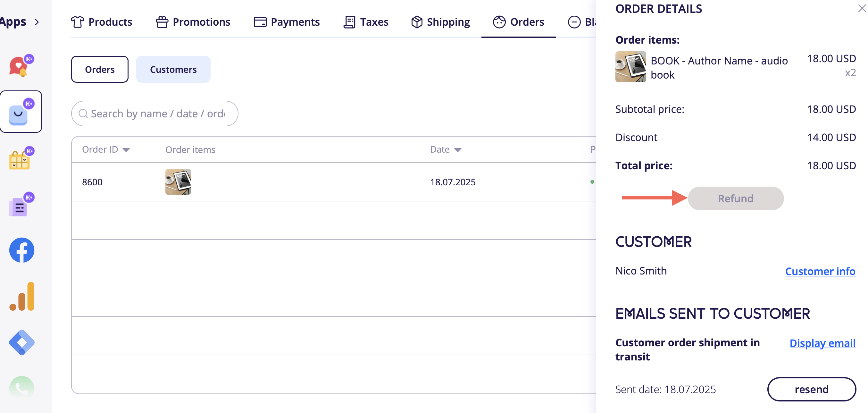Switch to the Products tab

101,22
